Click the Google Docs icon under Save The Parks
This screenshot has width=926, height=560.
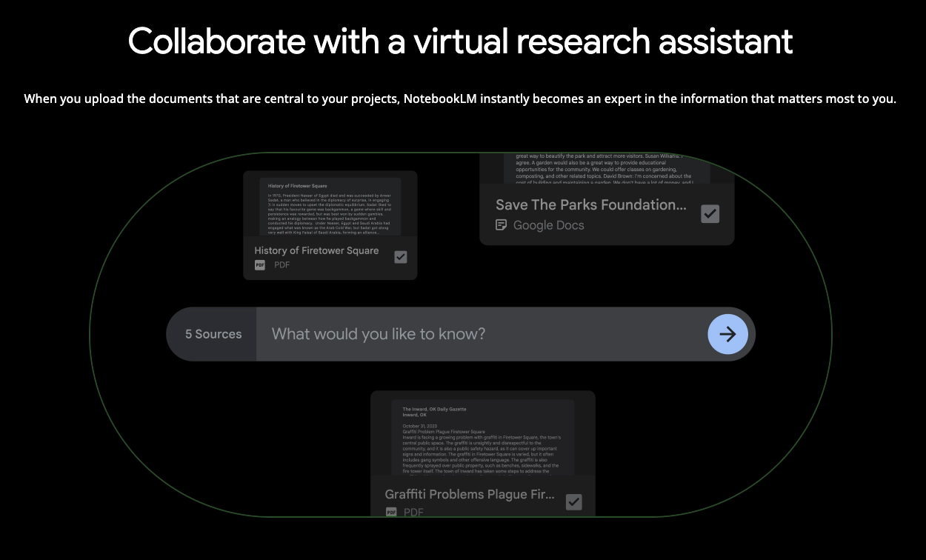coord(502,225)
